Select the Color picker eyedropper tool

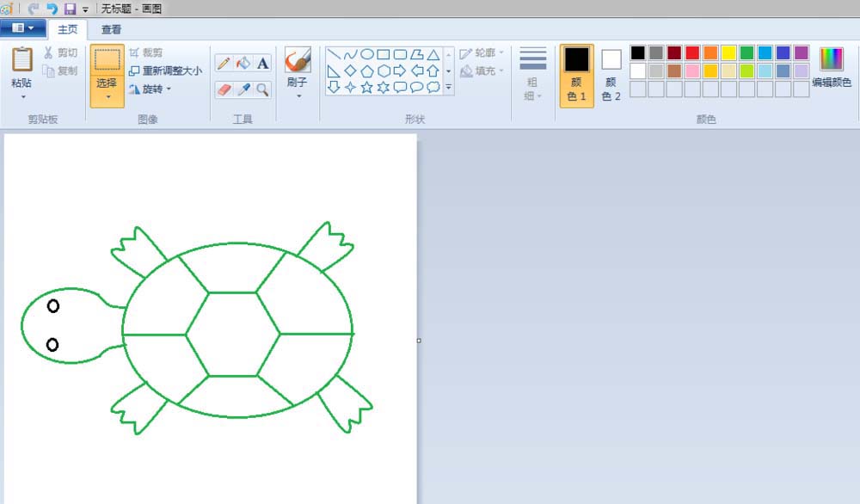point(243,89)
